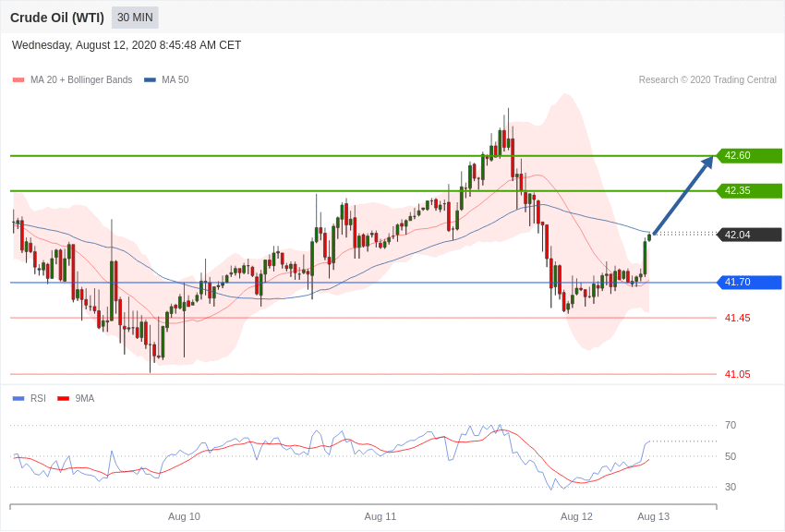Click the Research © 2020 Trading Central credit
The image size is (785, 532).
(x=707, y=79)
